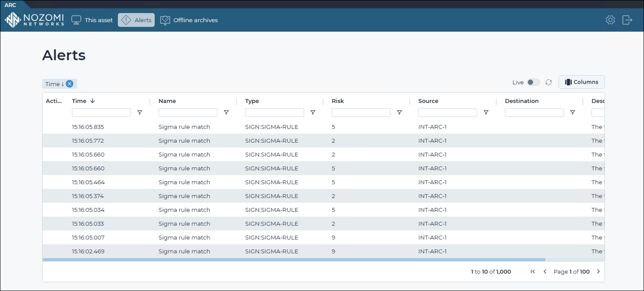This screenshot has height=291, width=644.
Task: Sort by the Risk column header
Action: point(338,101)
